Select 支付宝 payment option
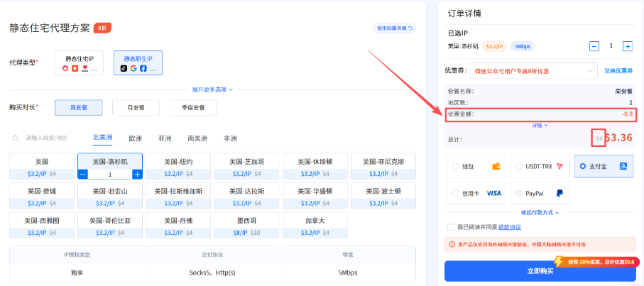This screenshot has height=286, width=644. [604, 166]
